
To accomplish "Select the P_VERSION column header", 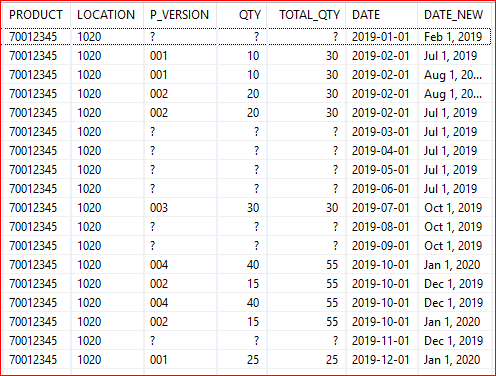I will pos(180,15).
